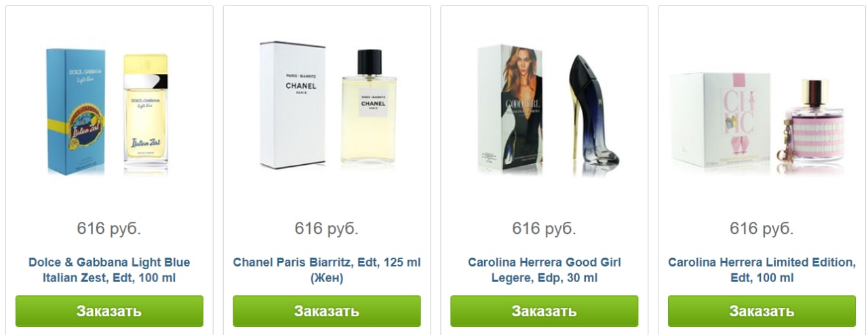Click the Good Girl box with woman photo
Viewport: 868px width, 335px height.
coord(510,110)
